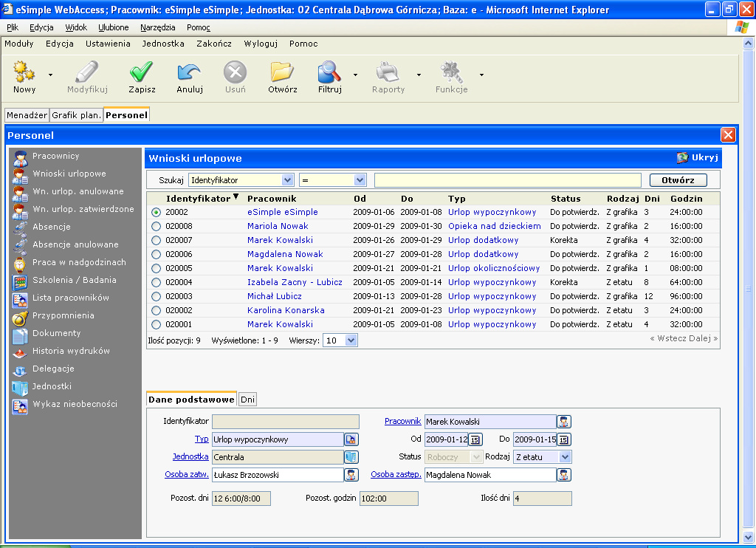
Task: Click the Otwórz search button
Action: coord(678,180)
